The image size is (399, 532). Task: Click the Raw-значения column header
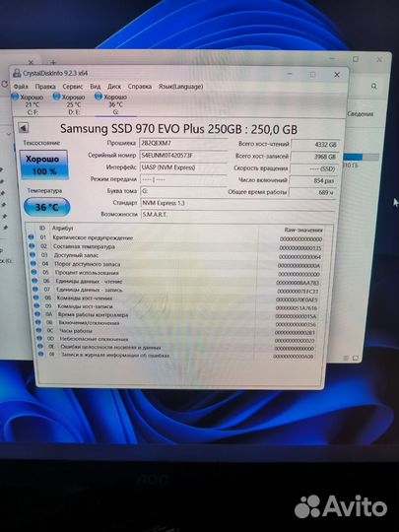[x=303, y=230]
